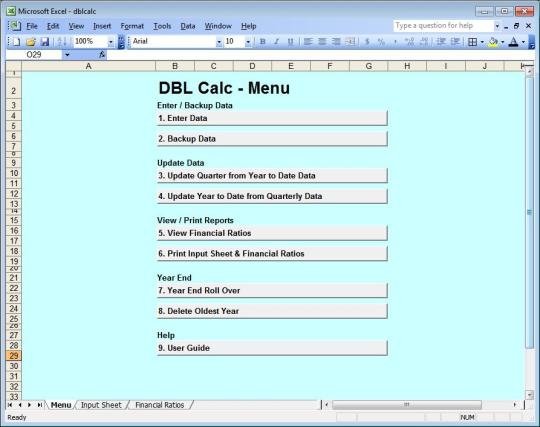Image resolution: width=540 pixels, height=427 pixels.
Task: Open the Edit menu
Action: click(x=53, y=26)
